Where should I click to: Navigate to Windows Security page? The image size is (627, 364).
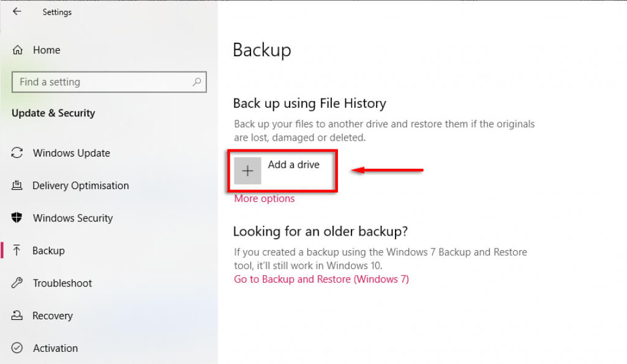point(72,218)
